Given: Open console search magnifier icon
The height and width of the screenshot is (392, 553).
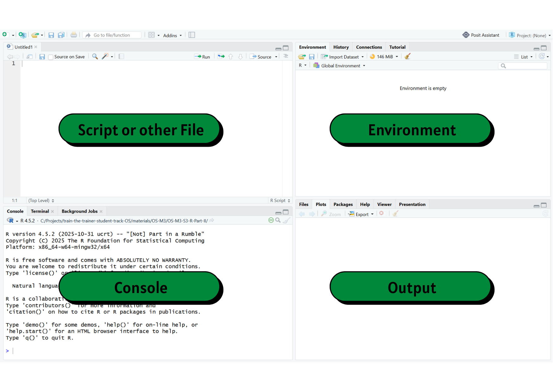Looking at the screenshot, I should click(278, 220).
